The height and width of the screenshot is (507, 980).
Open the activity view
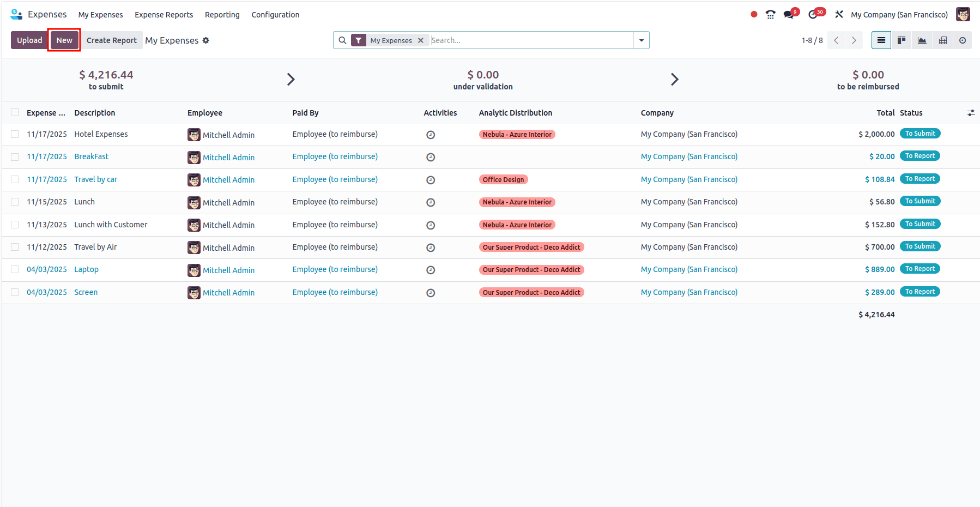click(963, 40)
